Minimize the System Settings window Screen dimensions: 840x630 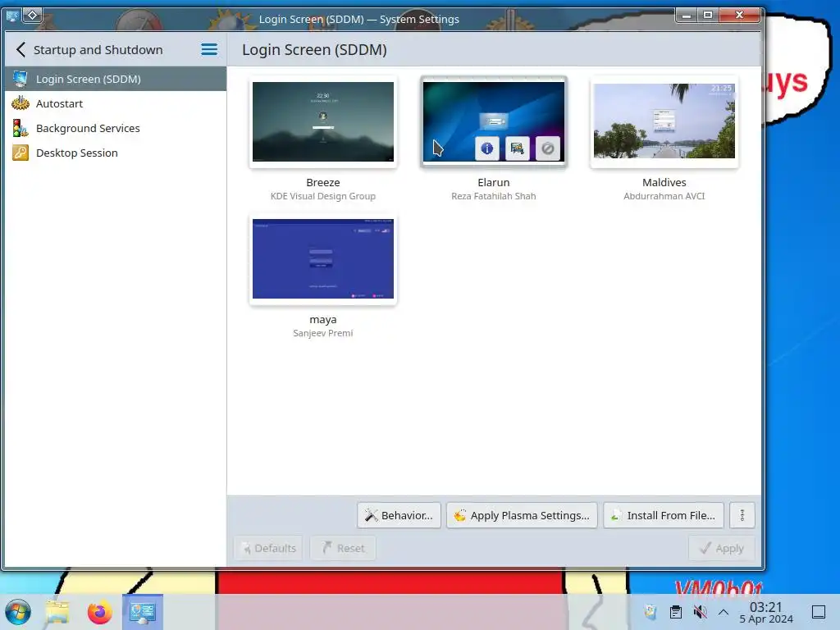(x=687, y=15)
